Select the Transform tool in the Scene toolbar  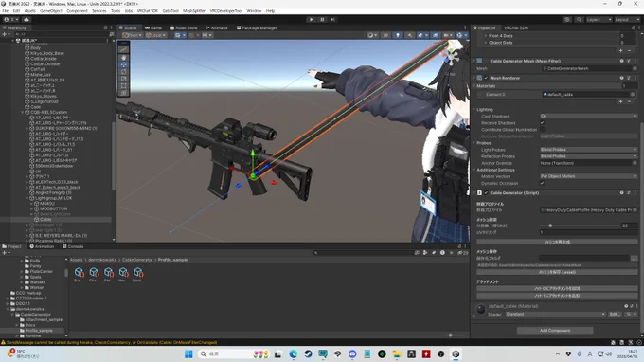point(123,93)
